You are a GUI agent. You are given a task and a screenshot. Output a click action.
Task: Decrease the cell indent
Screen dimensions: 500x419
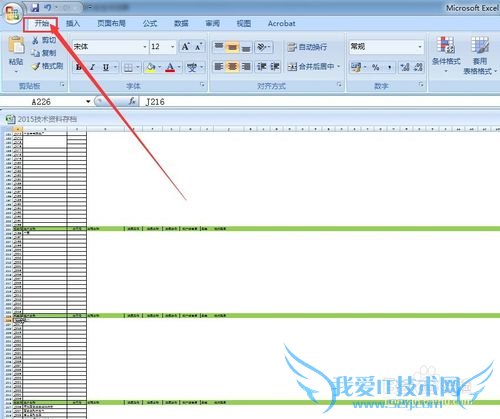pyautogui.click(x=261, y=67)
